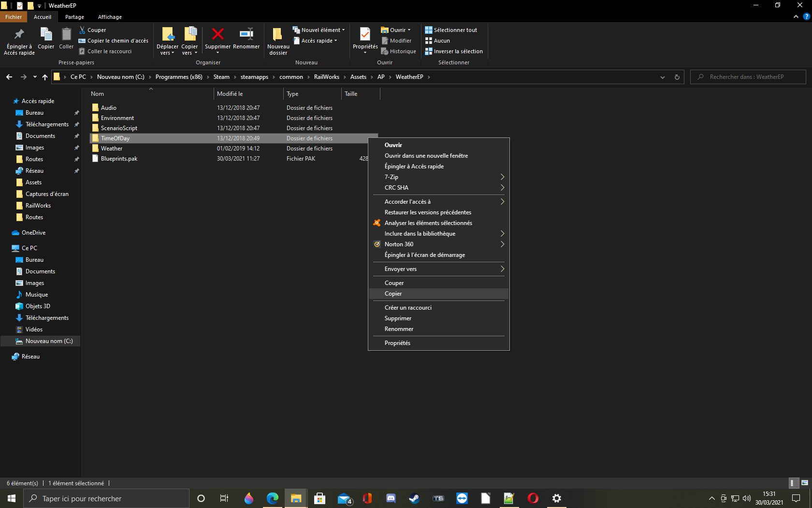Create a Nouveau dossier from the ribbon
Viewport: 812px width, 508px height.
point(278,41)
